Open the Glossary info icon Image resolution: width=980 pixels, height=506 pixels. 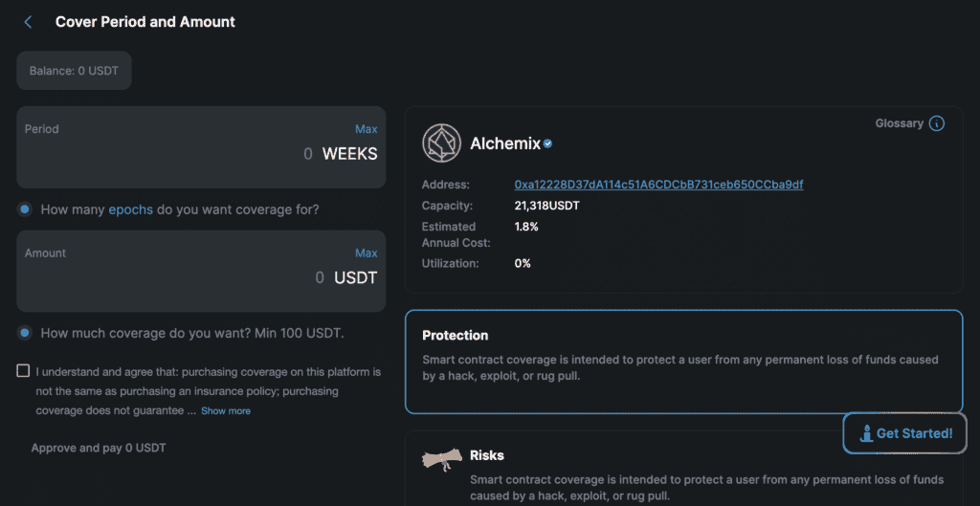(x=937, y=123)
